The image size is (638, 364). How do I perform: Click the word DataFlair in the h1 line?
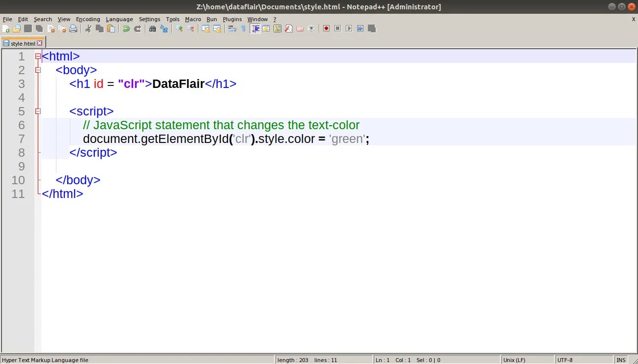(178, 84)
